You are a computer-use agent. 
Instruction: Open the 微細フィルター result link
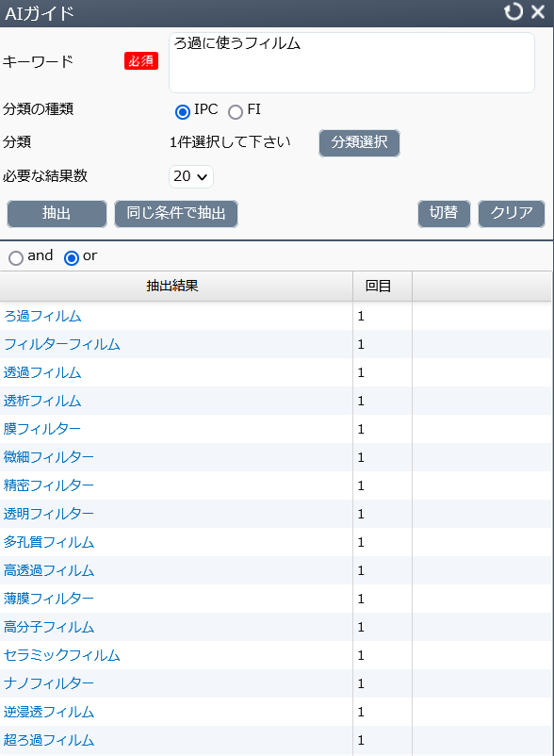pyautogui.click(x=49, y=457)
